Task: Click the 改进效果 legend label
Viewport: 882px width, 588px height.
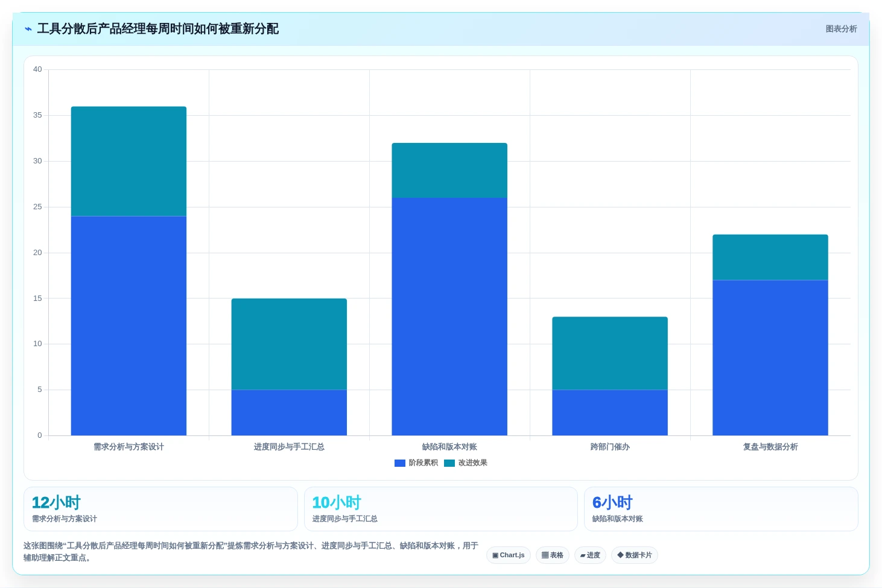Action: pyautogui.click(x=472, y=463)
